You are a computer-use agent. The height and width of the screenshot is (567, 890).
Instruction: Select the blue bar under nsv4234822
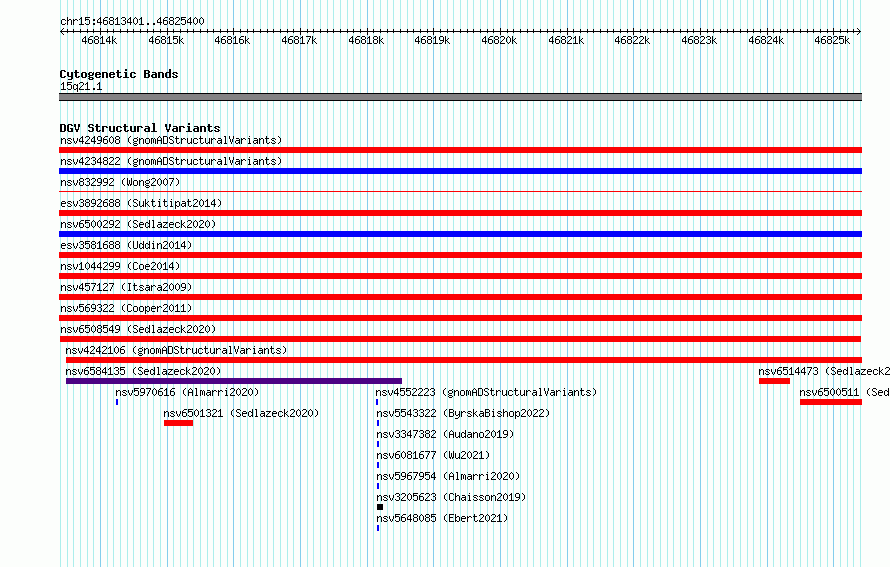pyautogui.click(x=460, y=171)
